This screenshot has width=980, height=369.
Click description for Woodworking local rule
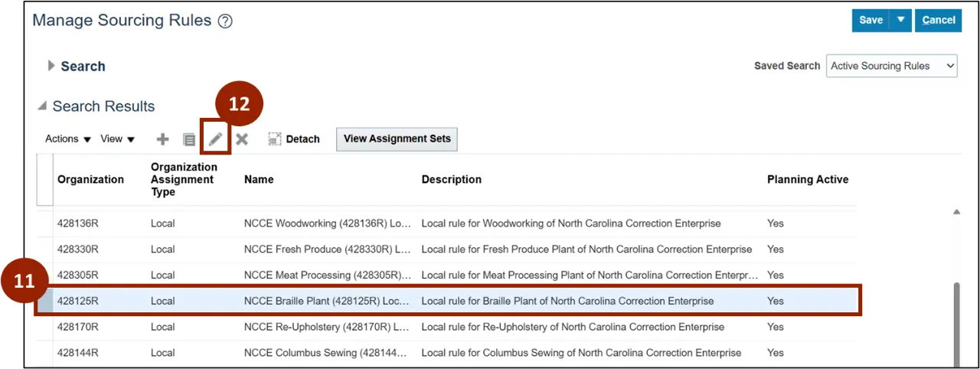pyautogui.click(x=571, y=224)
